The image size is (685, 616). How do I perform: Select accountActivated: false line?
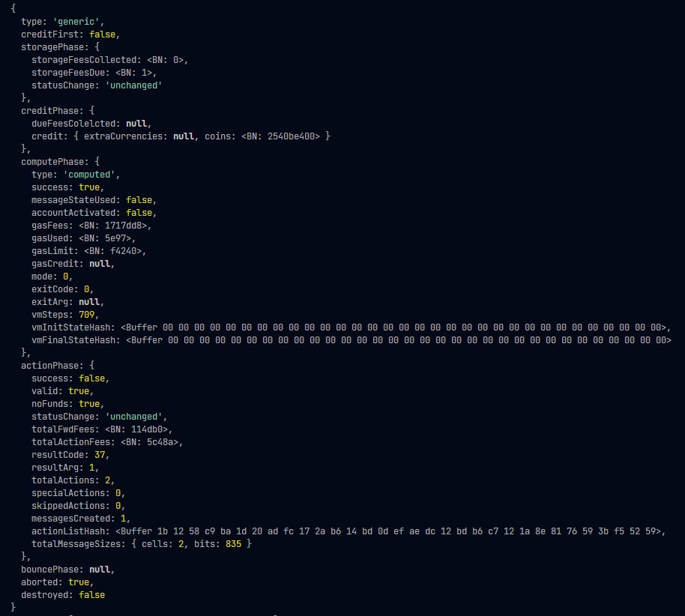coord(94,212)
